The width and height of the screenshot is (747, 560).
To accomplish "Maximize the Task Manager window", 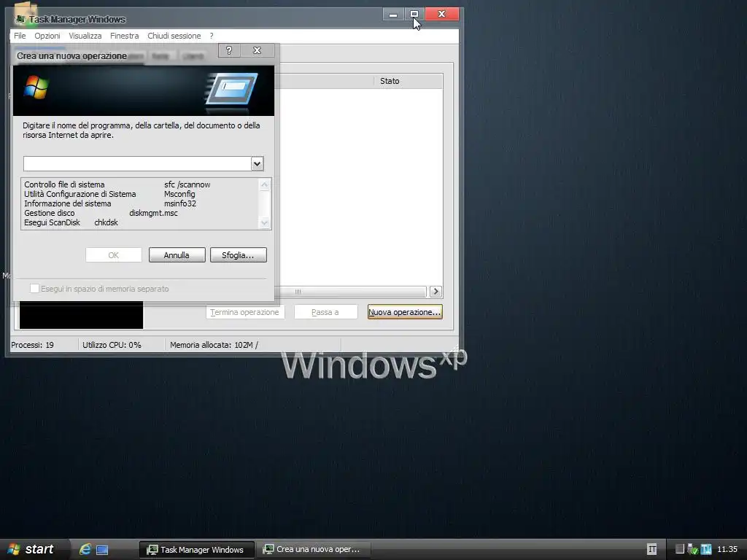I will 414,15.
